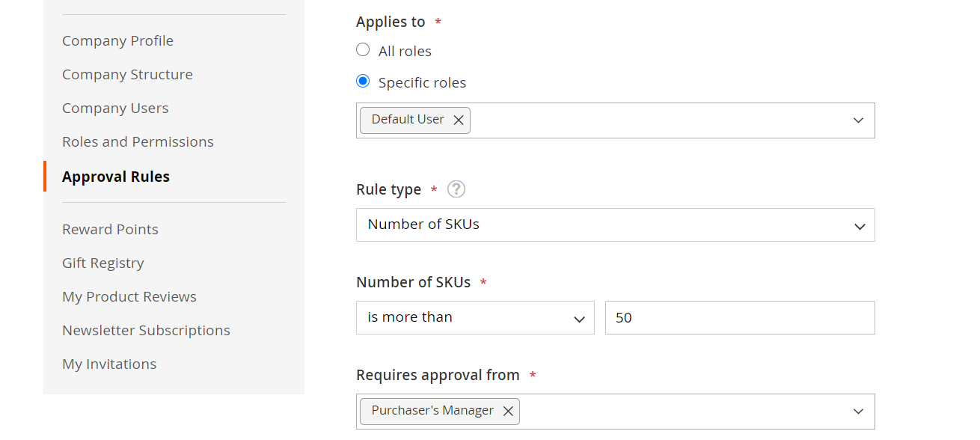
Task: Open Company Users section
Action: coord(115,109)
